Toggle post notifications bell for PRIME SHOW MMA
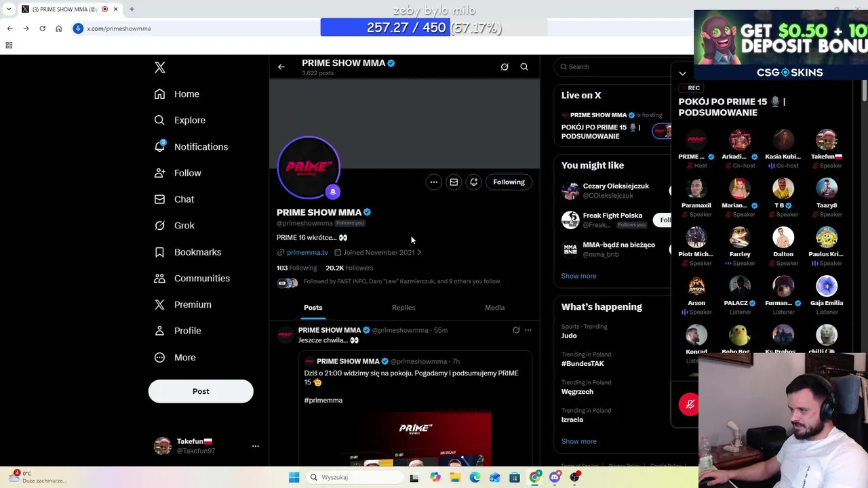 click(474, 182)
